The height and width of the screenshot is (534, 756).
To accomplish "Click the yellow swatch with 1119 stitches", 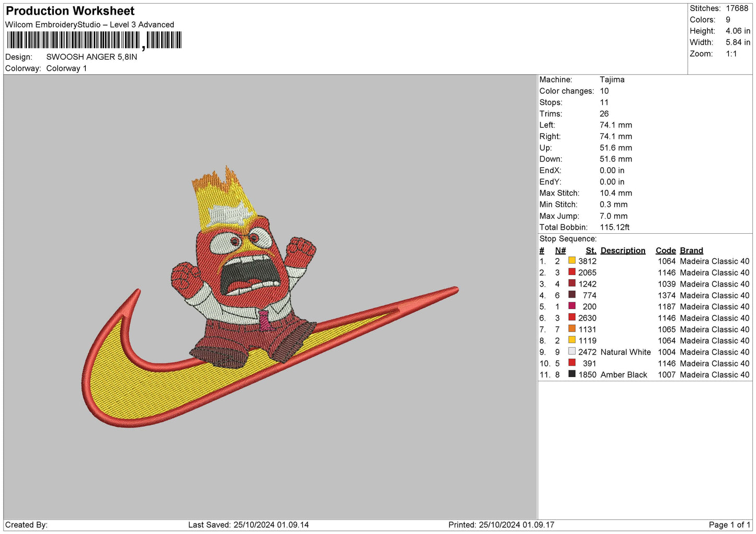I will 572,340.
